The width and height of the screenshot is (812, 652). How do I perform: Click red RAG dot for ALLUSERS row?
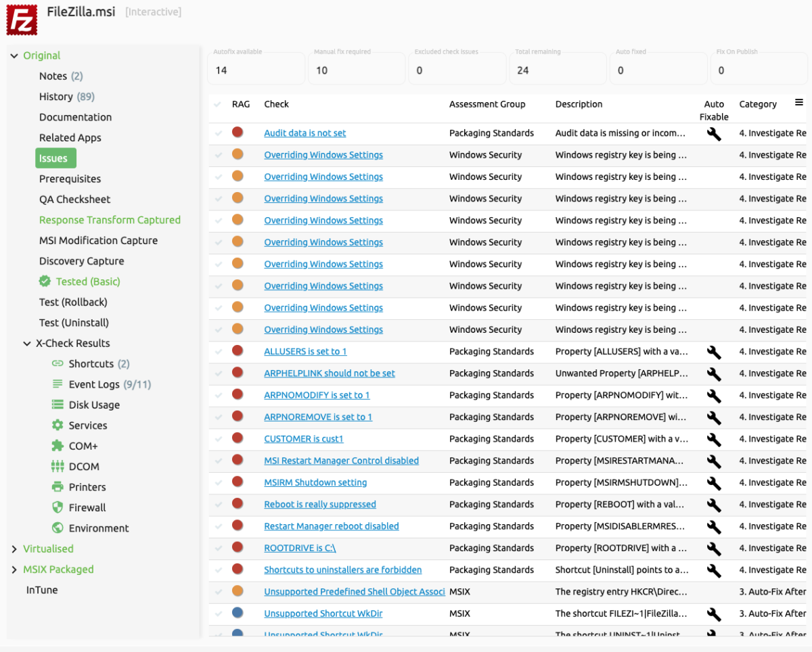click(x=238, y=351)
